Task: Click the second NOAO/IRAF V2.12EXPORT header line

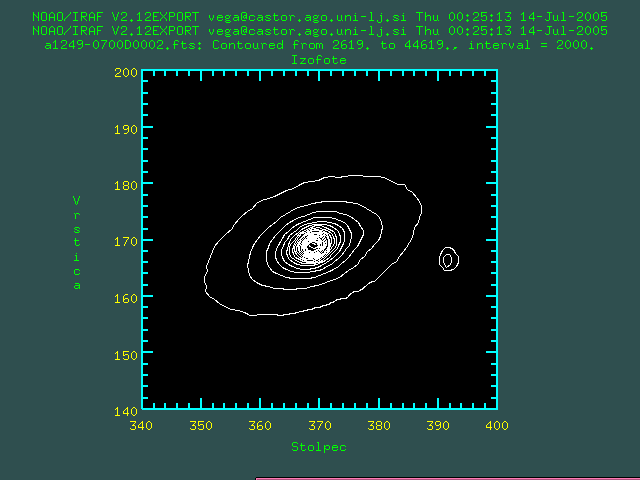Action: tap(320, 31)
